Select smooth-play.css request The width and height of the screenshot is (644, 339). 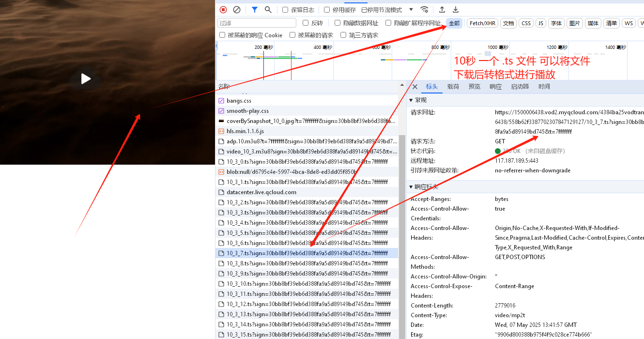pos(307,111)
